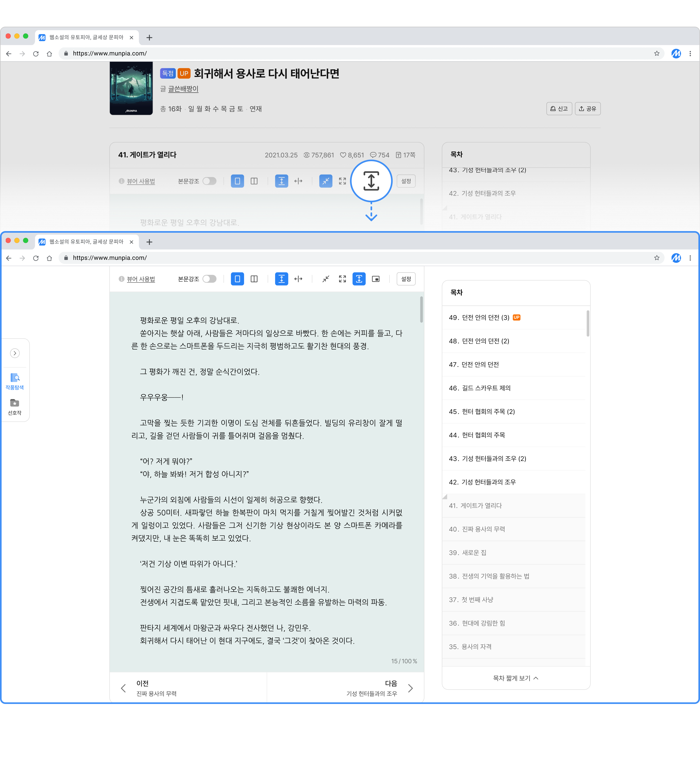Choose horizontal page-turn mode in the lower window
The image size is (700, 768).
click(x=298, y=279)
